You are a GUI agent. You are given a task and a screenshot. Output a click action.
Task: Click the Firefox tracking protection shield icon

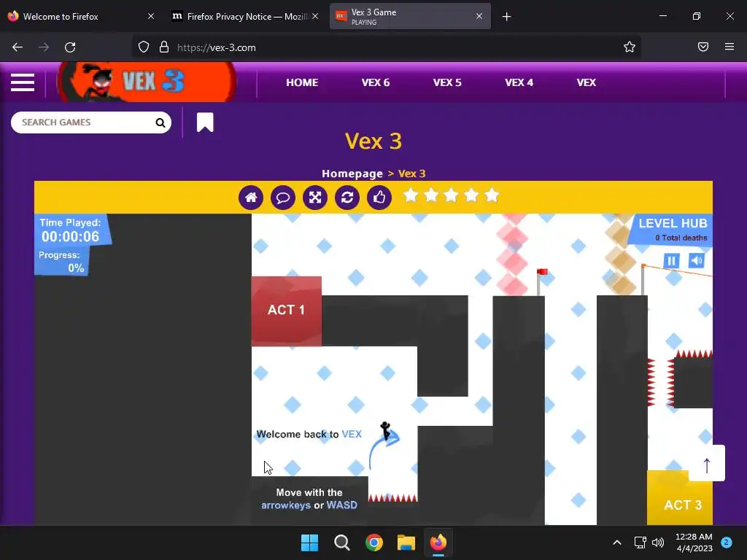tap(144, 47)
